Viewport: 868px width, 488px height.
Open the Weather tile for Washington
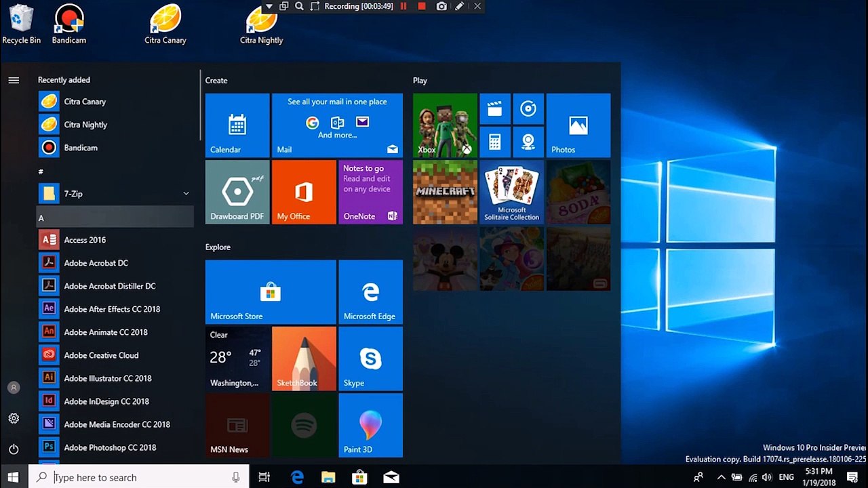point(237,359)
